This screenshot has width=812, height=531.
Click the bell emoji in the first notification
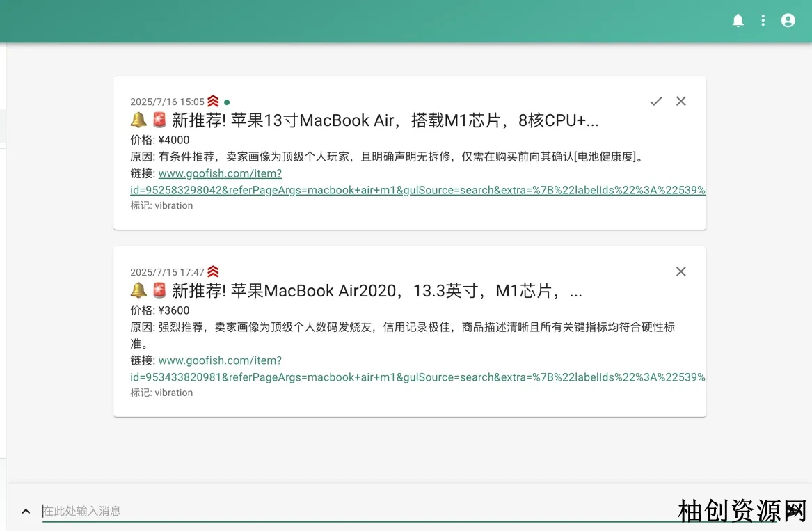pyautogui.click(x=138, y=120)
